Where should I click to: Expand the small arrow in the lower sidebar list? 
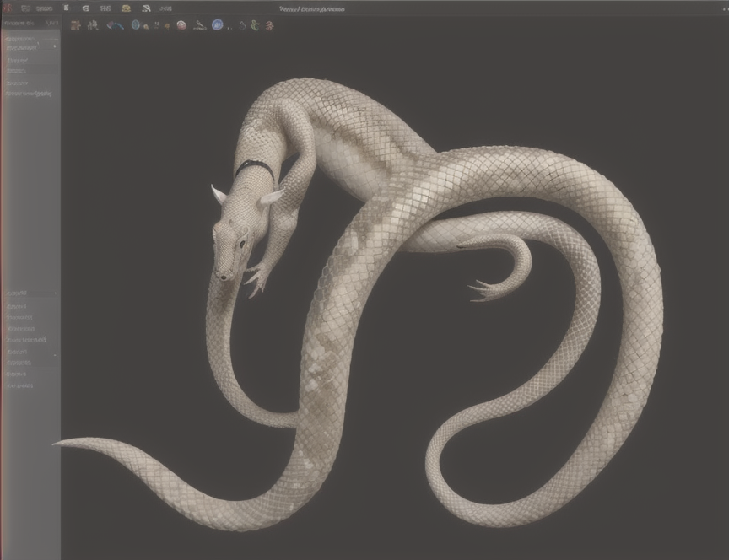click(x=55, y=355)
